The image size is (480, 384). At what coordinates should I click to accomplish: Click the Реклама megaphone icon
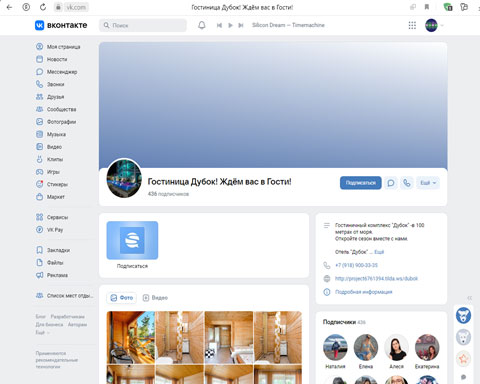(39, 275)
